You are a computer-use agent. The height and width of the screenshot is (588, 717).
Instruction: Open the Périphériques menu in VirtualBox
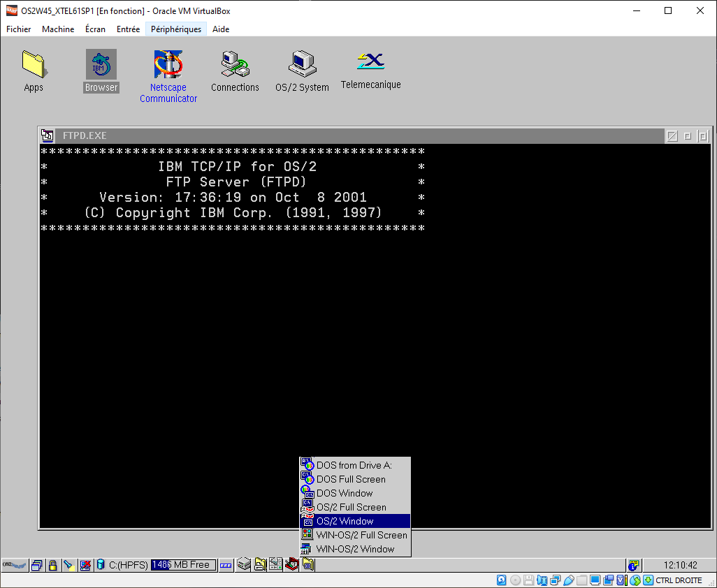point(176,29)
